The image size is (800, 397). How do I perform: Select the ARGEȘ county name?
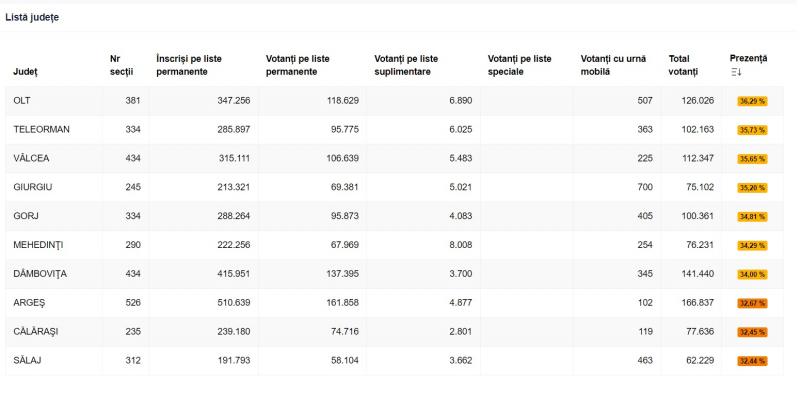coord(29,303)
